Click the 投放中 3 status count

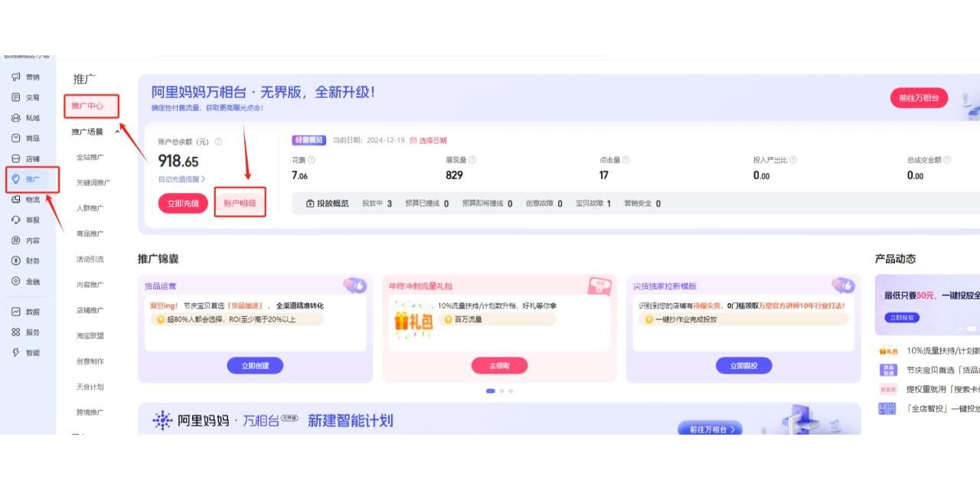click(x=377, y=204)
